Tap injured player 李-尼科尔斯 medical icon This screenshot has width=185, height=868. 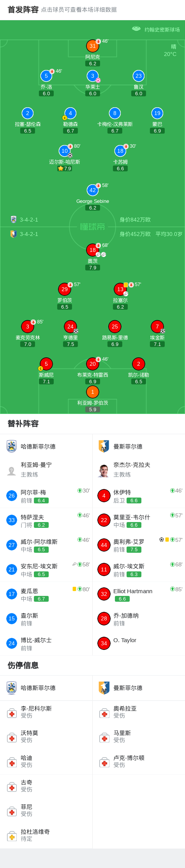[12, 713]
